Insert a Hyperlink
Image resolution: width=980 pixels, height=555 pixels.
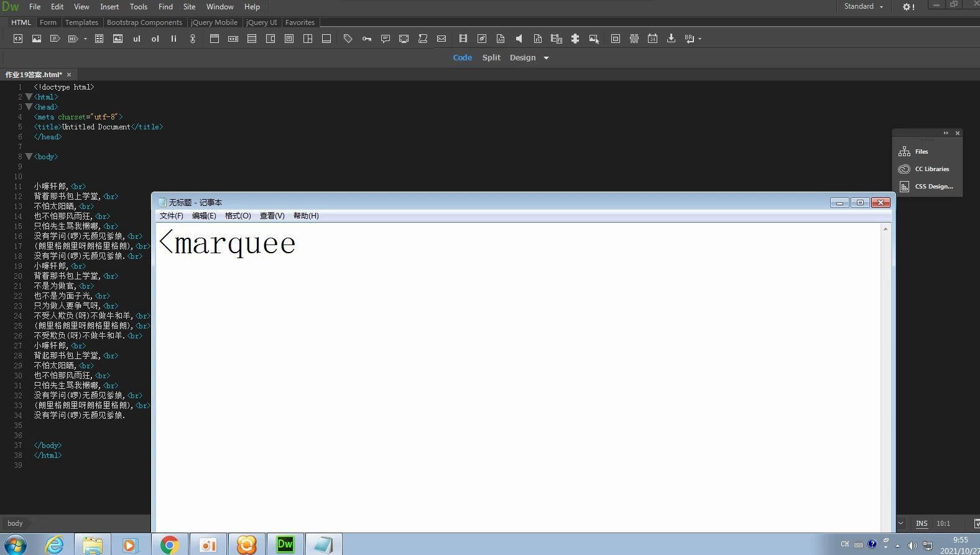point(193,39)
